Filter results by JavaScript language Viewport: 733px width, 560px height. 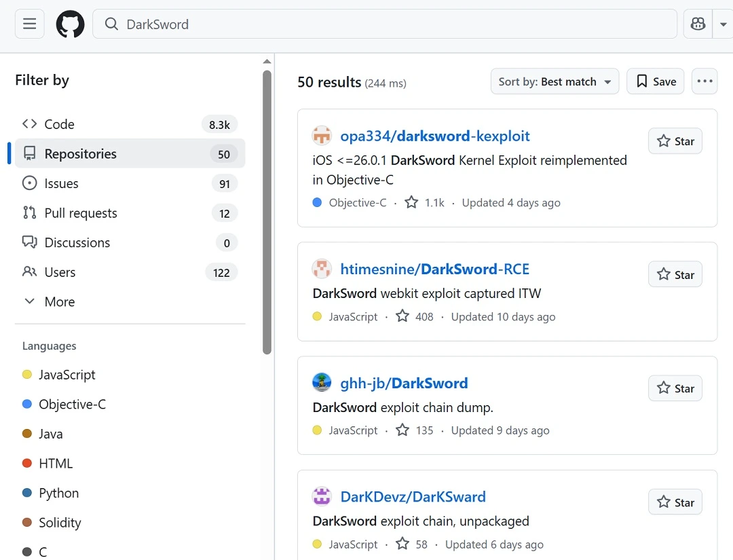pyautogui.click(x=67, y=374)
